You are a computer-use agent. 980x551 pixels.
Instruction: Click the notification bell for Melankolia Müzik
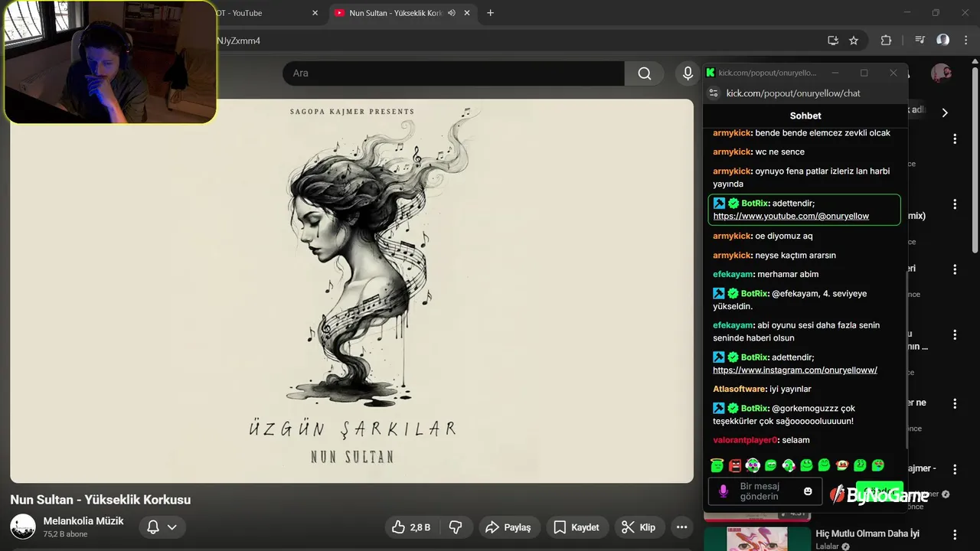coord(152,527)
